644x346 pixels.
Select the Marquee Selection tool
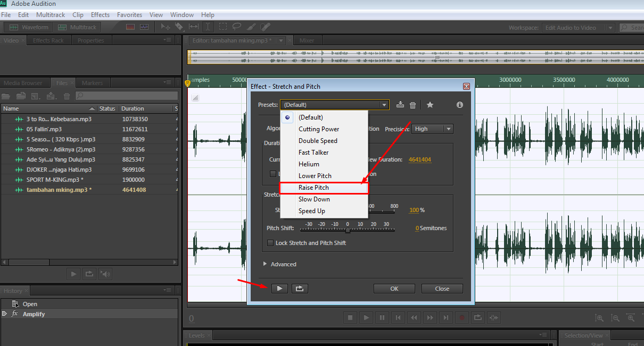pyautogui.click(x=222, y=27)
